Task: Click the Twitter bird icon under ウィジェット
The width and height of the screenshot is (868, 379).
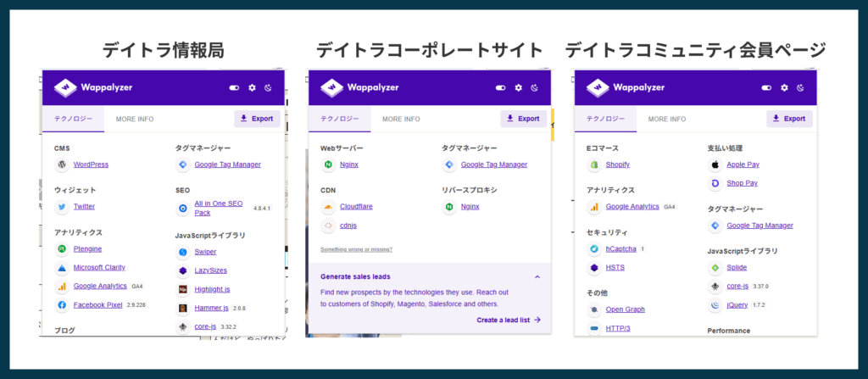Action: (x=62, y=207)
